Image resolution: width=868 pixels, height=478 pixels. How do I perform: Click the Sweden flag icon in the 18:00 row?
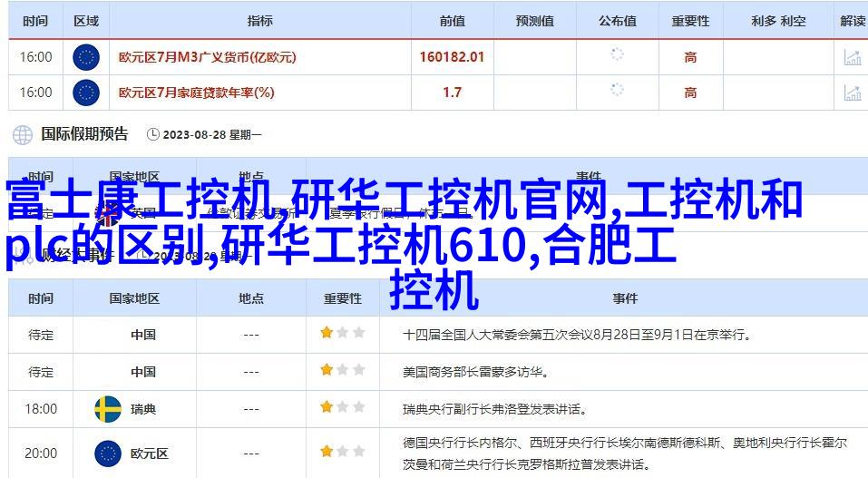tap(108, 409)
